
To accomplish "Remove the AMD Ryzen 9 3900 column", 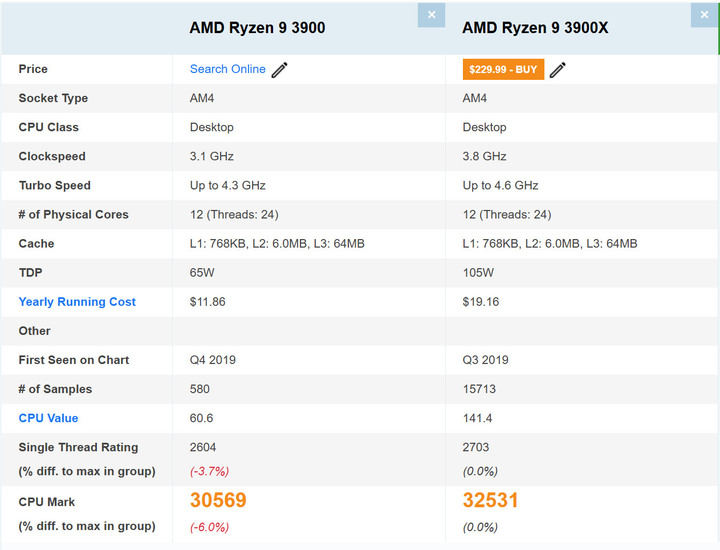I will pyautogui.click(x=431, y=15).
